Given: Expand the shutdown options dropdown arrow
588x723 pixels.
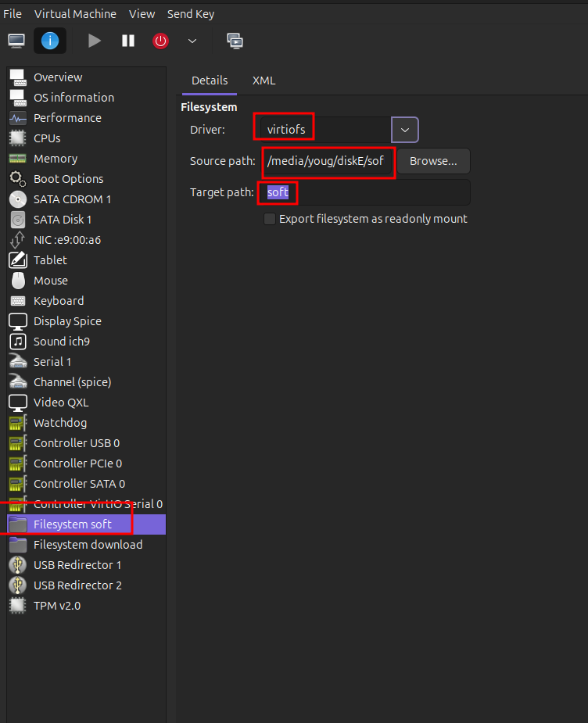Looking at the screenshot, I should pyautogui.click(x=192, y=41).
